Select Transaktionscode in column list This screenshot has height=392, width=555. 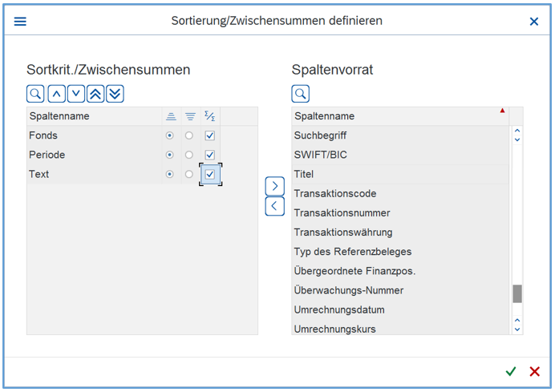(334, 193)
